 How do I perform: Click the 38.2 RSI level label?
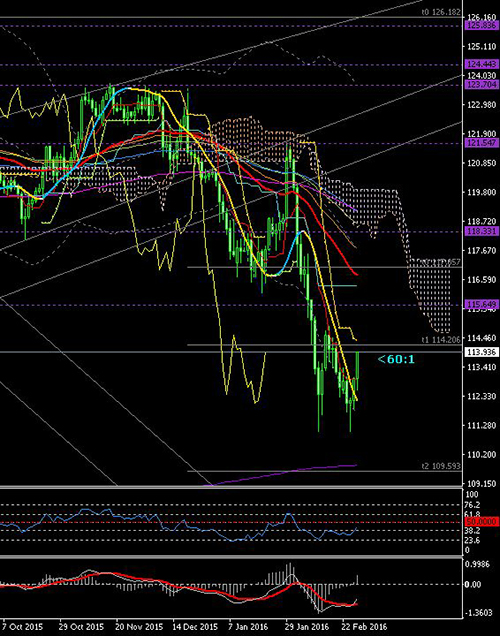tap(473, 531)
